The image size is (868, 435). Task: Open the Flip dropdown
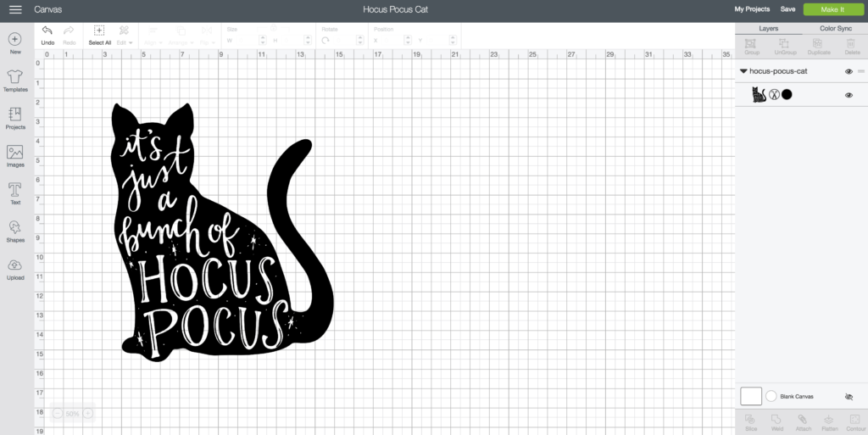[x=207, y=36]
